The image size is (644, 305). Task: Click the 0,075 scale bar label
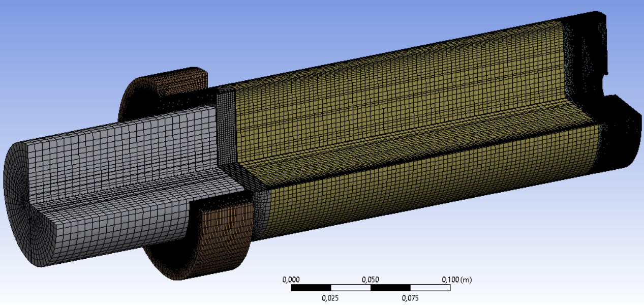(x=410, y=298)
